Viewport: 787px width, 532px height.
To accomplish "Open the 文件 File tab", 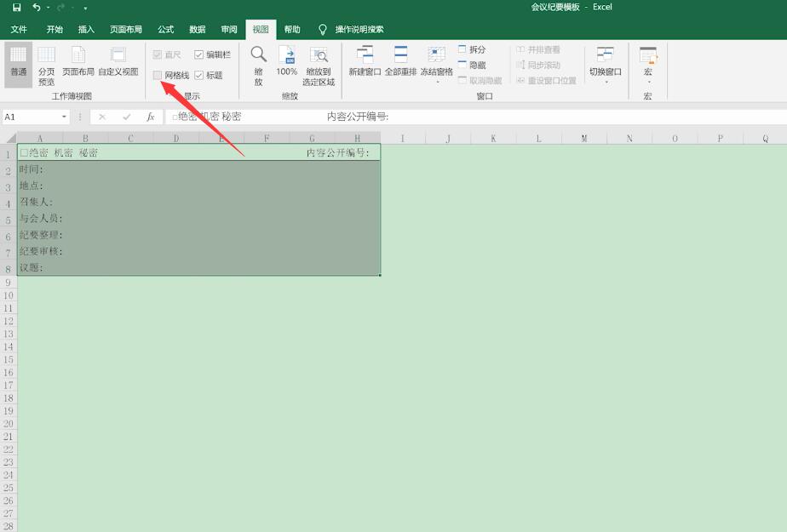I will (19, 29).
